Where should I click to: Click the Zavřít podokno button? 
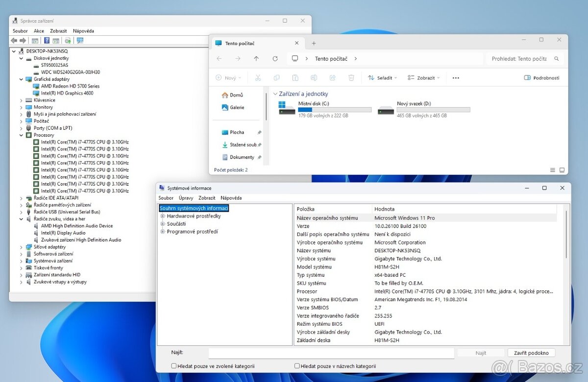[531, 353]
